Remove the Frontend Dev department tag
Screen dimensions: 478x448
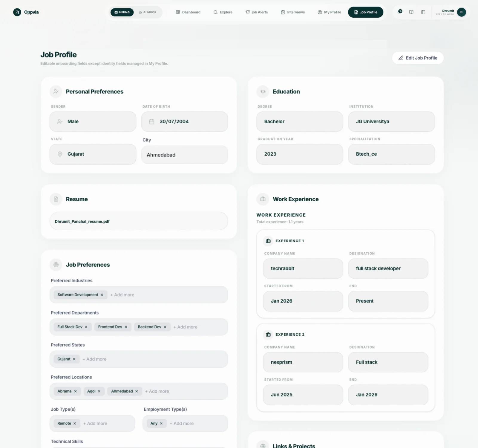pyautogui.click(x=126, y=327)
